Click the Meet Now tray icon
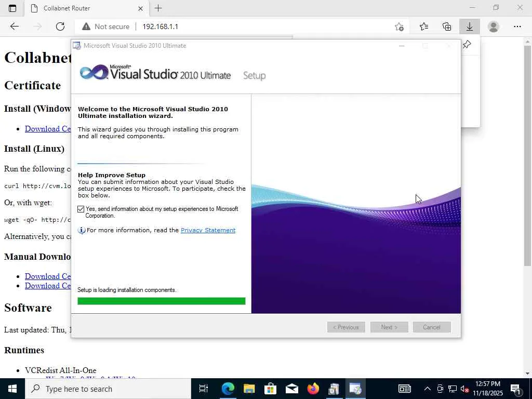This screenshot has height=399, width=532. tap(440, 389)
